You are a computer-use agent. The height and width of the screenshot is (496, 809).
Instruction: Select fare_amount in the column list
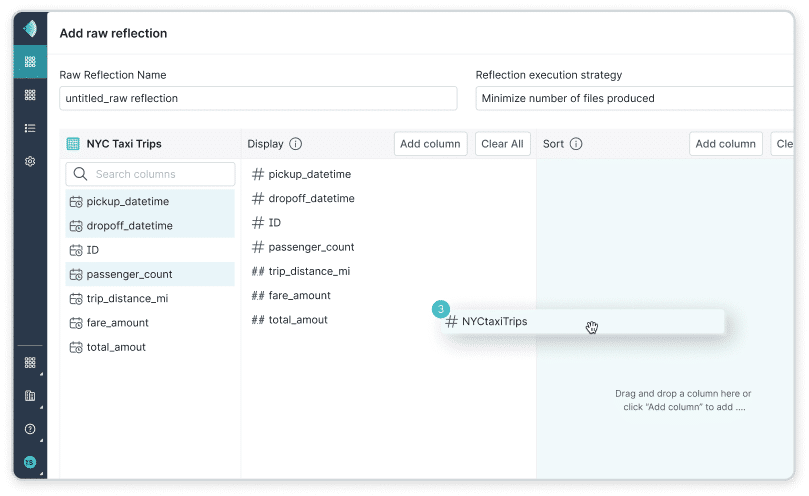click(150, 323)
